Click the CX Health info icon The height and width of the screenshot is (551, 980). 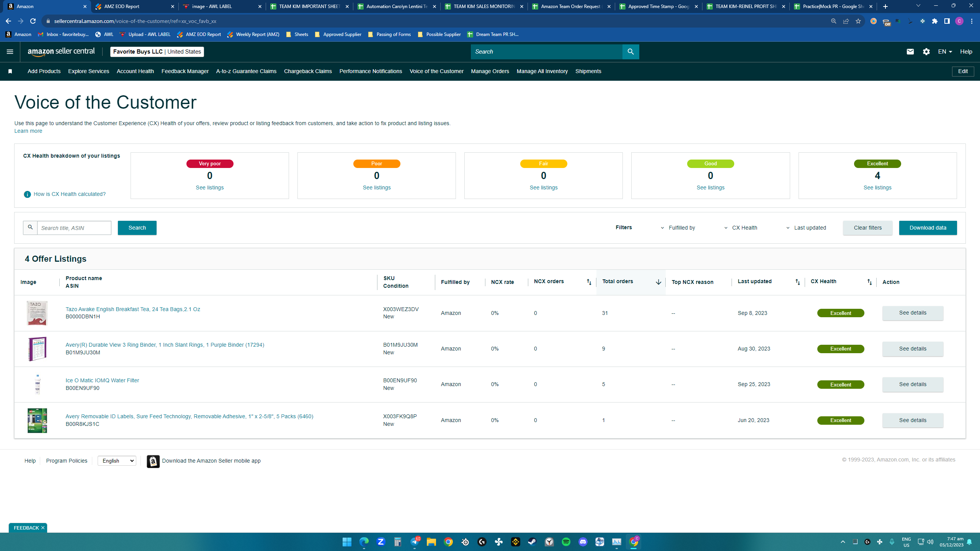[x=27, y=194]
